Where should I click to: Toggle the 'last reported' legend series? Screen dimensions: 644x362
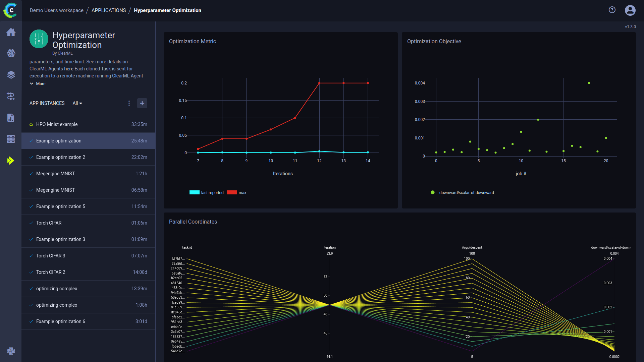pyautogui.click(x=207, y=193)
